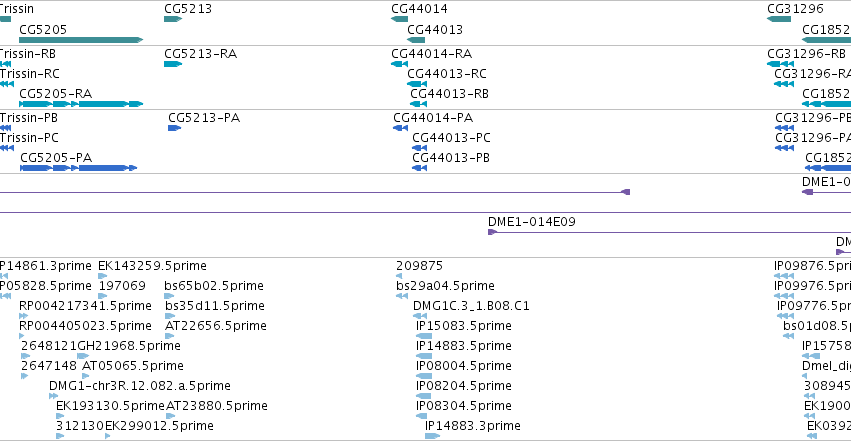Select transcript CG5205-RA
Image resolution: width=851 pixels, height=441 pixels.
point(81,104)
